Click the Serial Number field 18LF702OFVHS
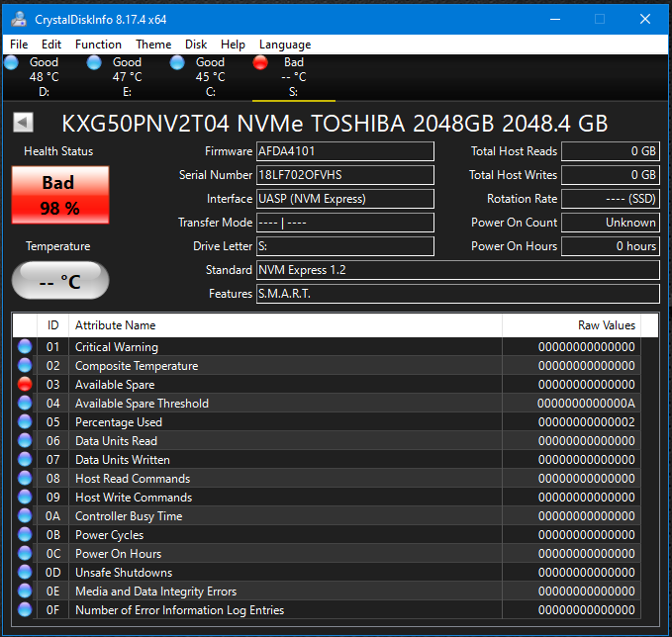The image size is (672, 637). (345, 175)
